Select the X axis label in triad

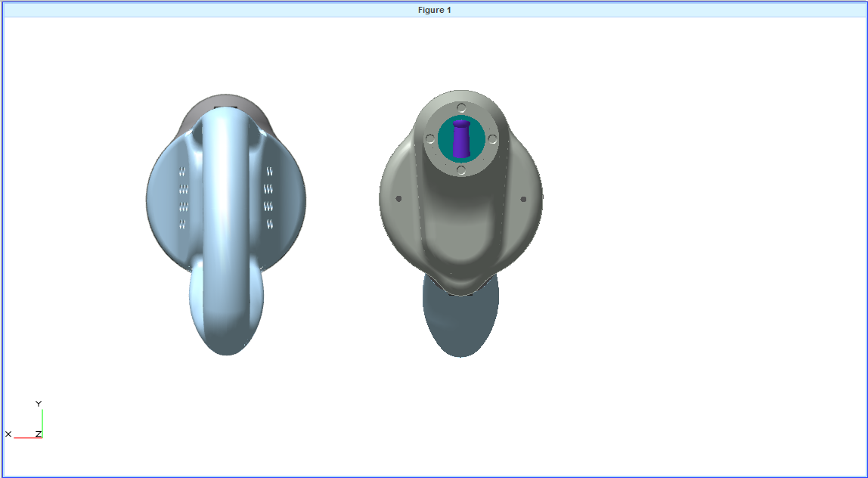tap(8, 434)
